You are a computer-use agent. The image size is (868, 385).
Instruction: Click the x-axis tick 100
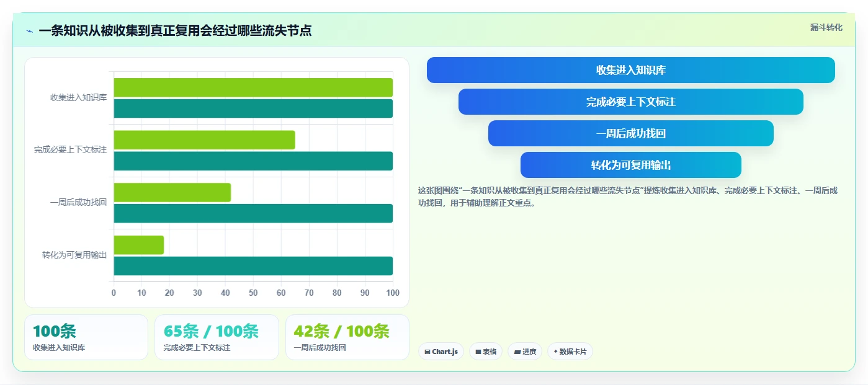393,293
